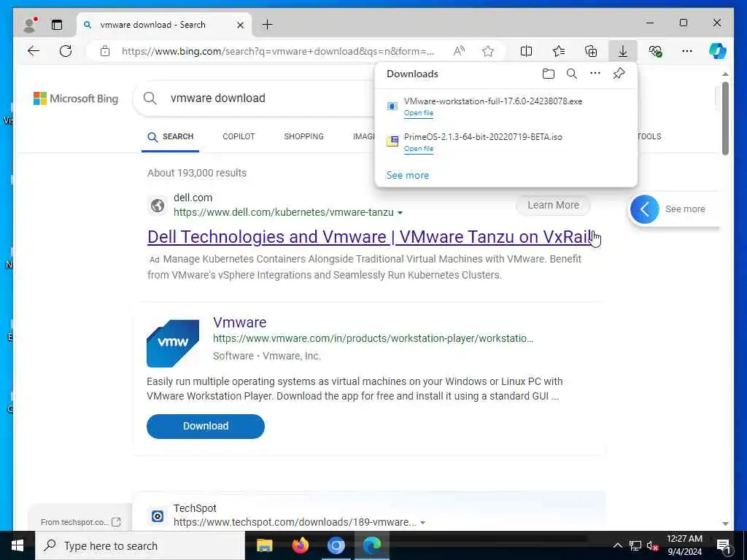Click the scrollbar down arrow
The height and width of the screenshot is (560, 747).
coord(725,524)
